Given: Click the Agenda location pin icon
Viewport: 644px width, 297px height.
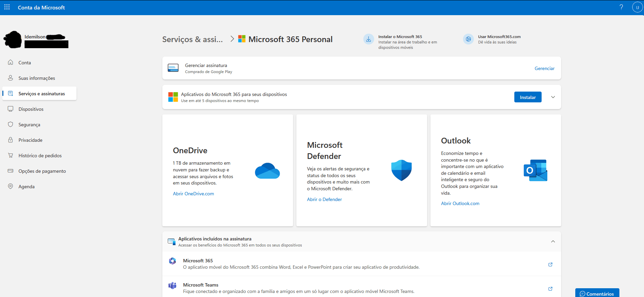Looking at the screenshot, I should pos(10,186).
